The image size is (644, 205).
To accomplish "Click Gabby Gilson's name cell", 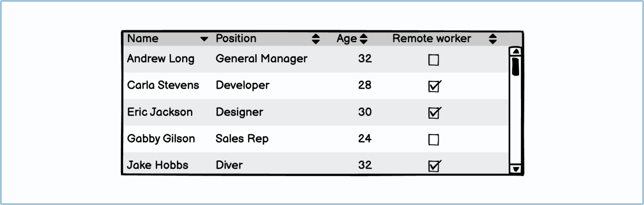I will tap(161, 139).
